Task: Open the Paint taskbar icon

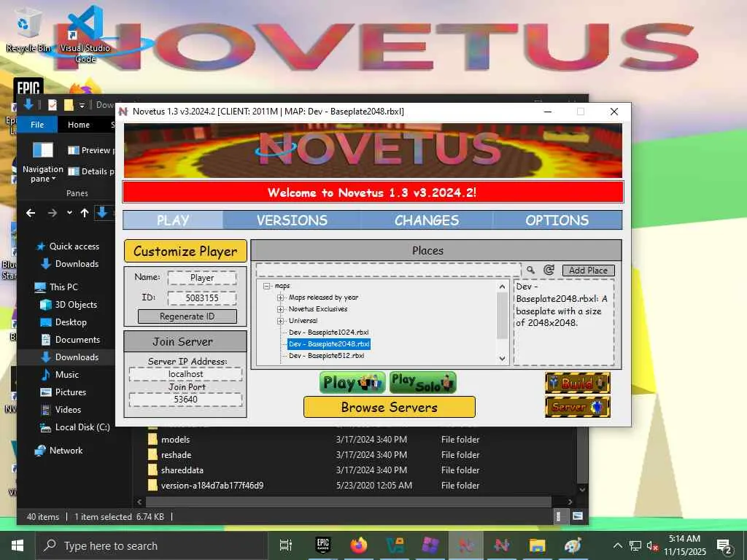Action: pos(573,545)
